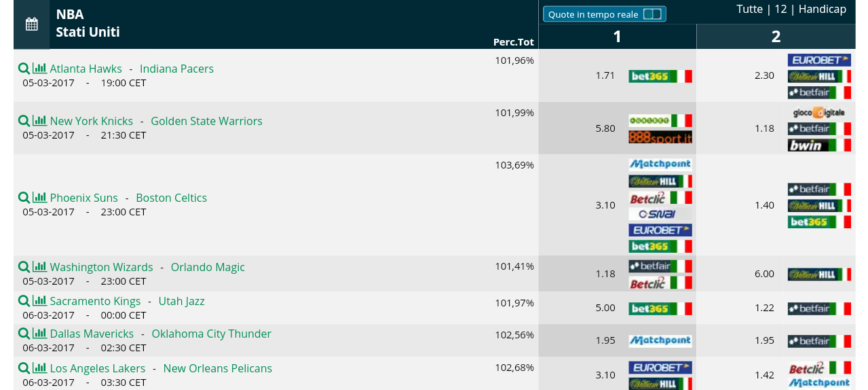Select the Tutte odds tab
868x390 pixels.
750,9
